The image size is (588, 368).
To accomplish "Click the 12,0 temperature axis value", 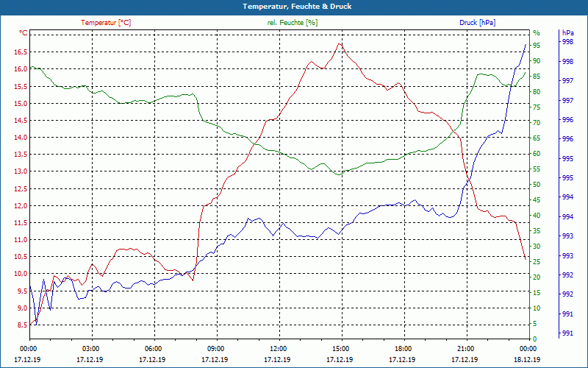I will [x=21, y=206].
